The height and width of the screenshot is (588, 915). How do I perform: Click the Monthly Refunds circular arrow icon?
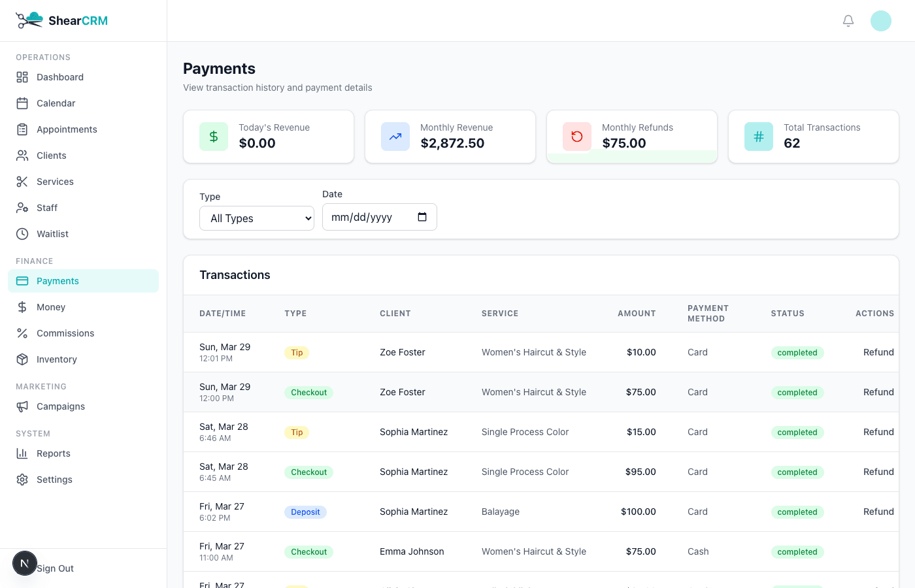click(577, 137)
